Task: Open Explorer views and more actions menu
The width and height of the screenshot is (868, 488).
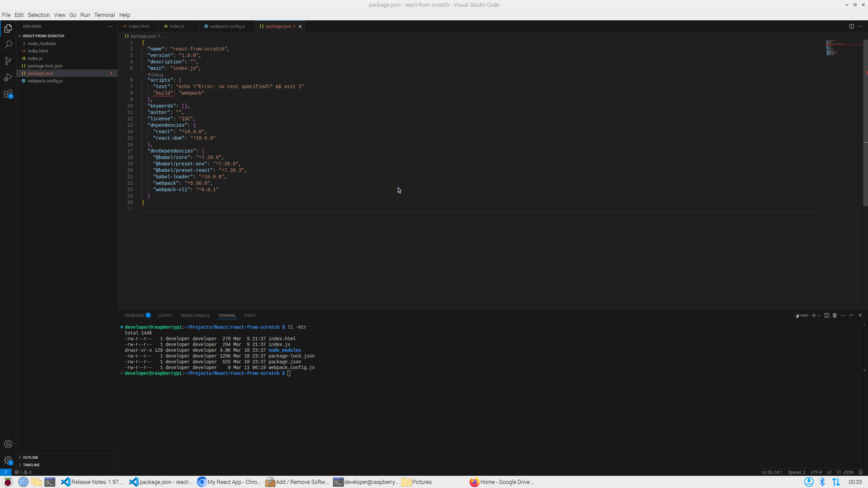Action: coord(110,26)
